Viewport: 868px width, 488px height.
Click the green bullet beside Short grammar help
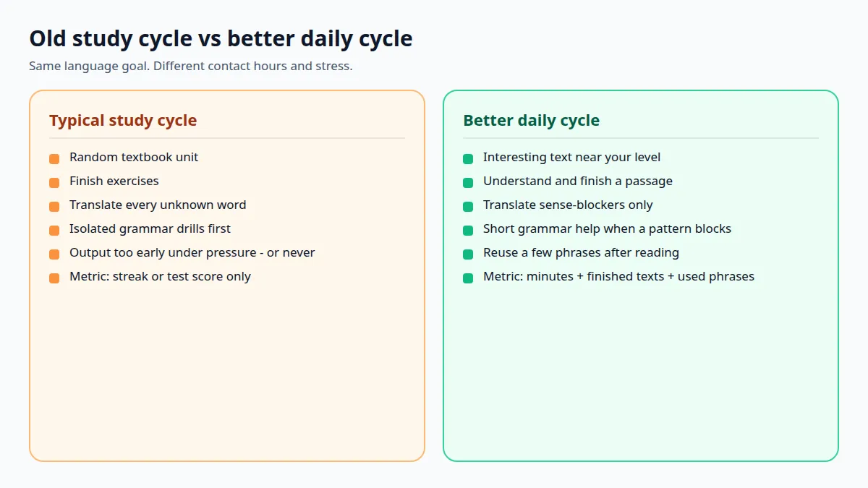(468, 231)
